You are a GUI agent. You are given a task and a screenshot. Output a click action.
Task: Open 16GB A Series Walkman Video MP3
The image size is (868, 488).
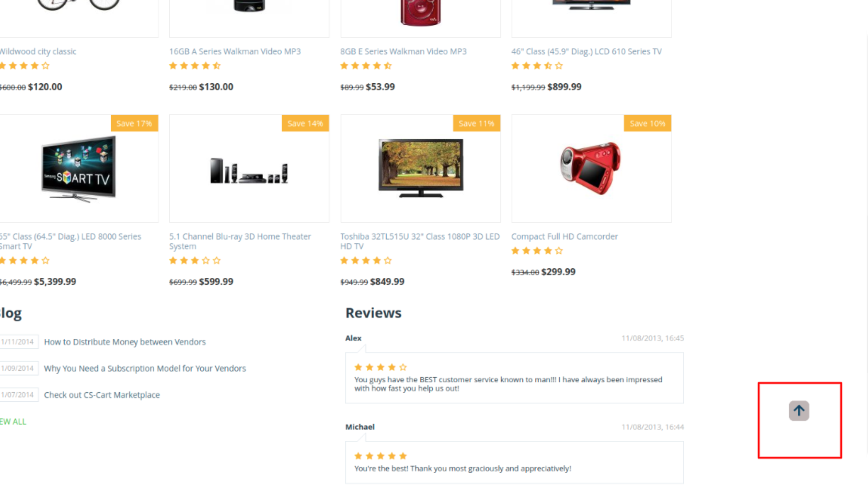[235, 51]
